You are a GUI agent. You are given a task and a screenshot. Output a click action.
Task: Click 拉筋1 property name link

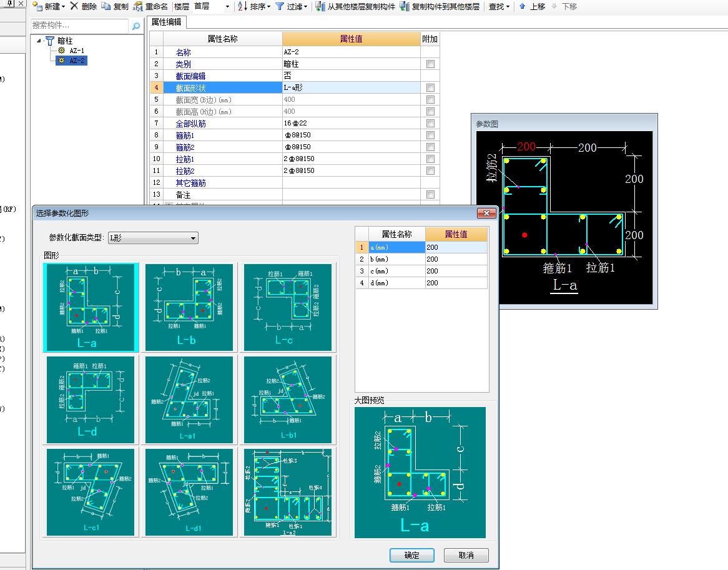[x=185, y=159]
